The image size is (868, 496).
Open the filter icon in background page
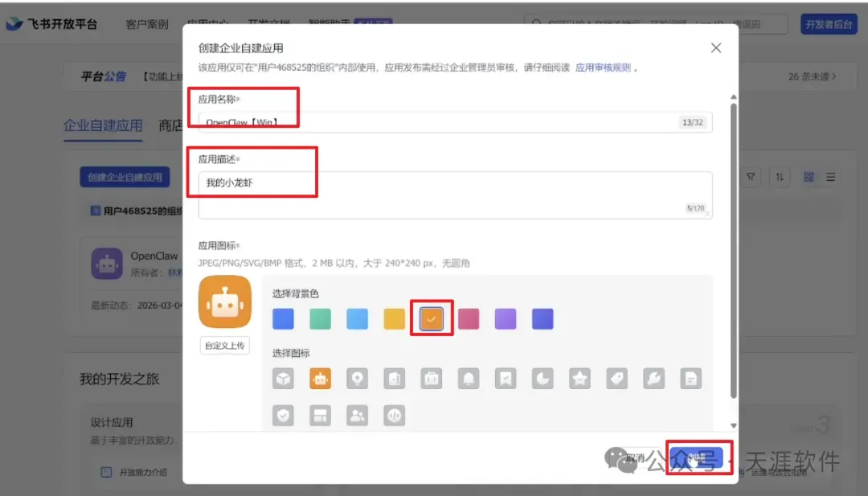click(751, 177)
